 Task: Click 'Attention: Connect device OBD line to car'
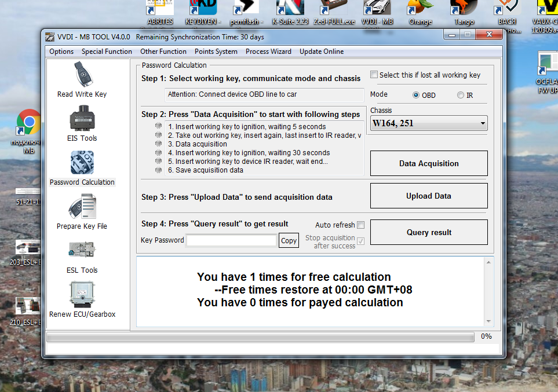pos(232,94)
